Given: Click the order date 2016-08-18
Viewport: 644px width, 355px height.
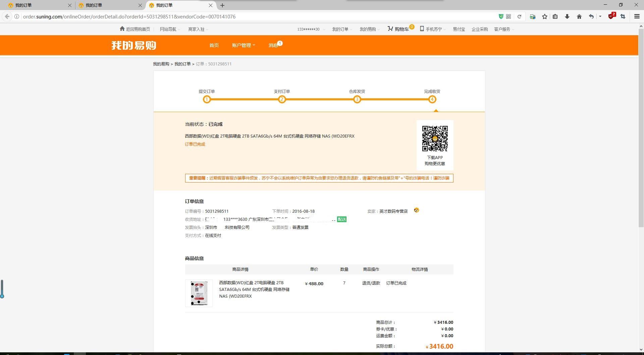Looking at the screenshot, I should pyautogui.click(x=303, y=211).
